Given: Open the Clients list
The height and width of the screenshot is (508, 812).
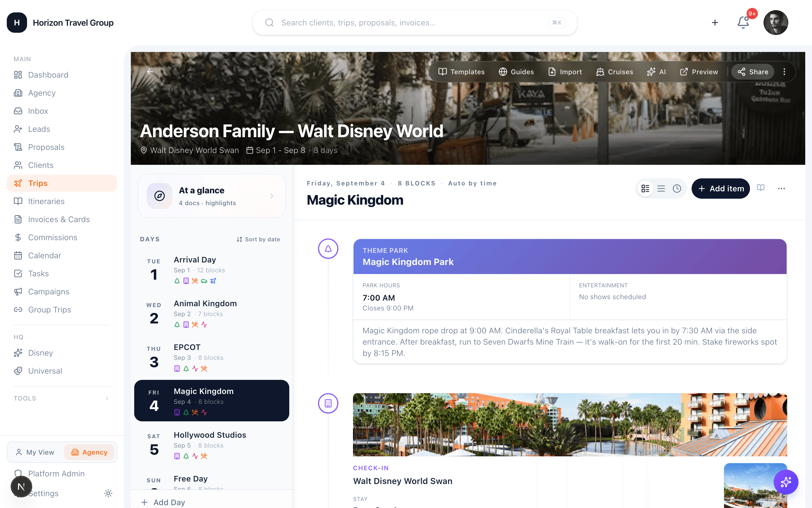Looking at the screenshot, I should coord(62,165).
